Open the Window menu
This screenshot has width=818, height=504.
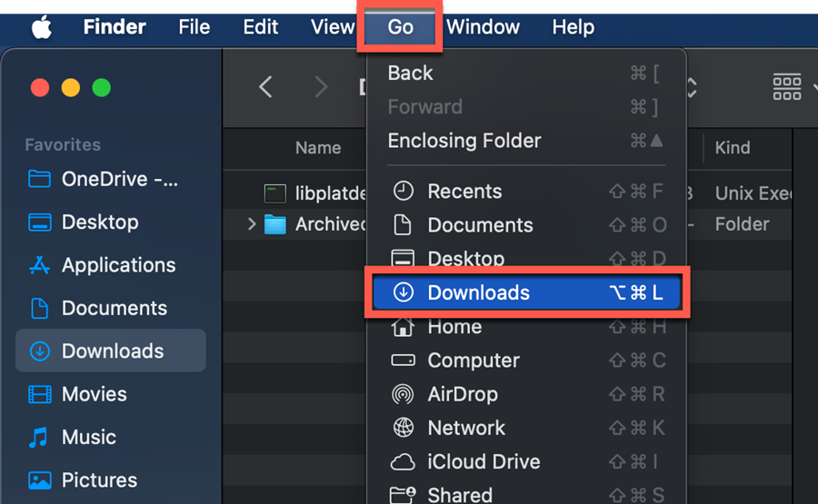(x=483, y=27)
